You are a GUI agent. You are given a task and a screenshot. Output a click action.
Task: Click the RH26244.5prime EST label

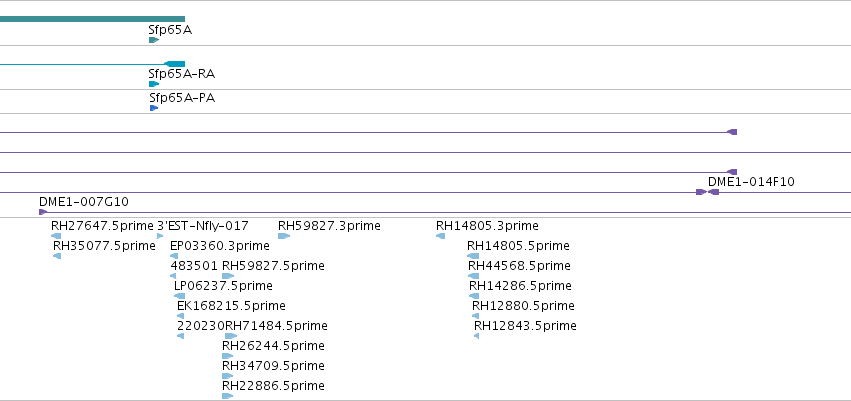coord(273,346)
